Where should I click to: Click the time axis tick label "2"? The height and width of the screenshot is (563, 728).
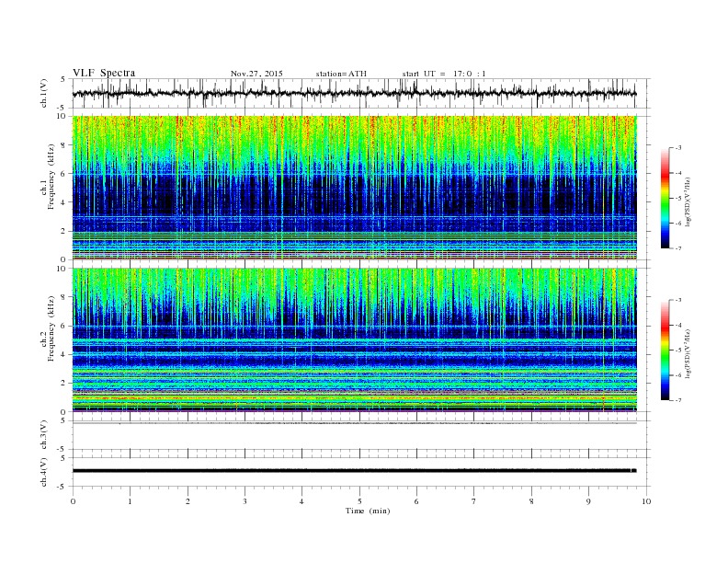[x=188, y=501]
